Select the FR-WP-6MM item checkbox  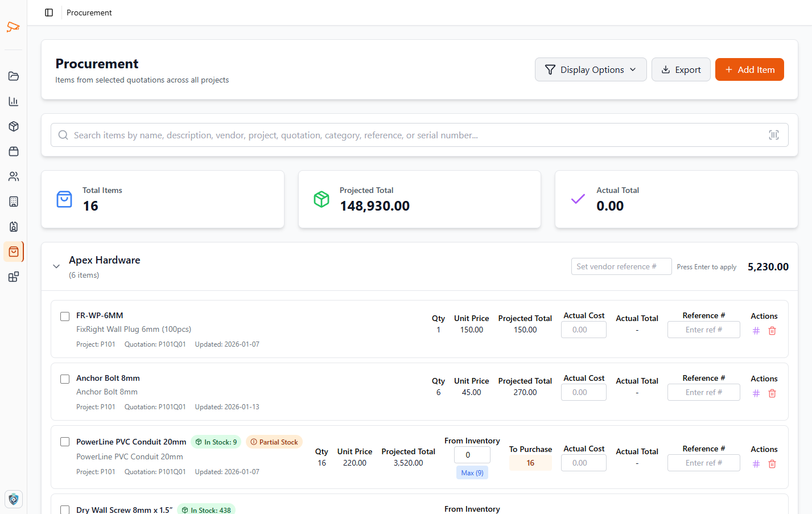[x=65, y=316]
